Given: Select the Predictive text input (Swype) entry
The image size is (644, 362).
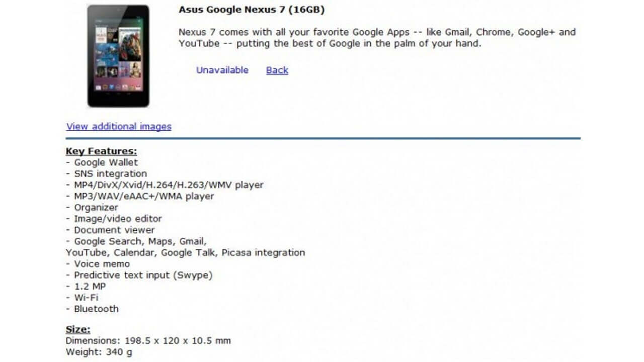Looking at the screenshot, I should [143, 275].
